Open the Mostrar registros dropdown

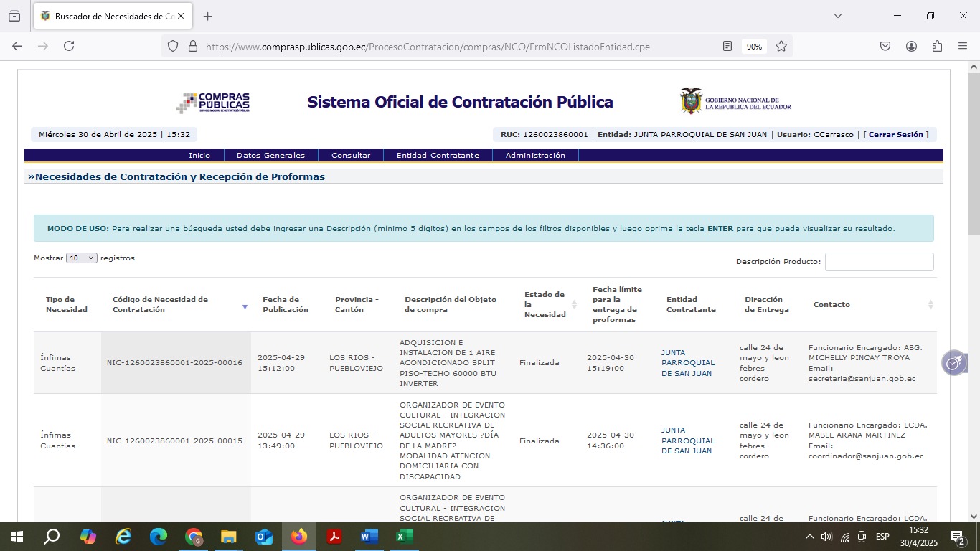click(81, 258)
